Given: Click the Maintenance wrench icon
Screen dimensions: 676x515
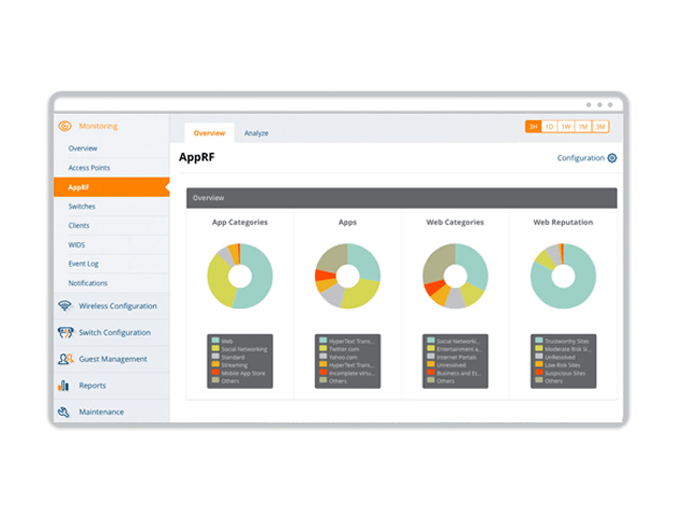Looking at the screenshot, I should click(x=64, y=412).
